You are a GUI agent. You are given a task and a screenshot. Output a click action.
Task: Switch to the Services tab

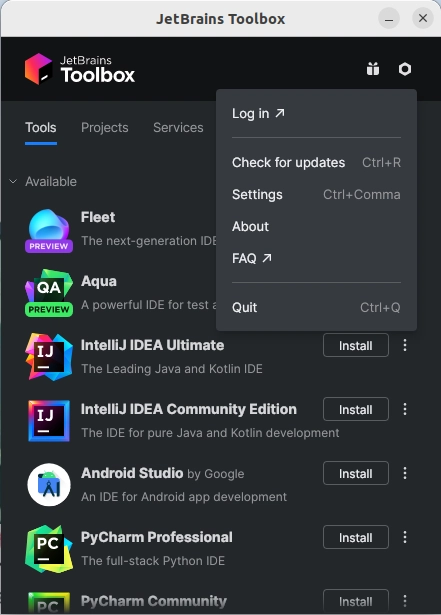(x=178, y=127)
